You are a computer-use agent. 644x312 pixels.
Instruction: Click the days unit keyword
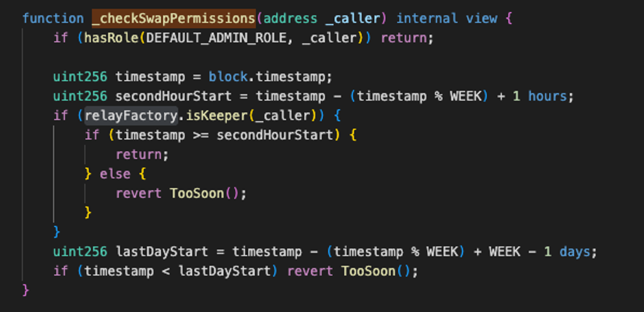574,251
